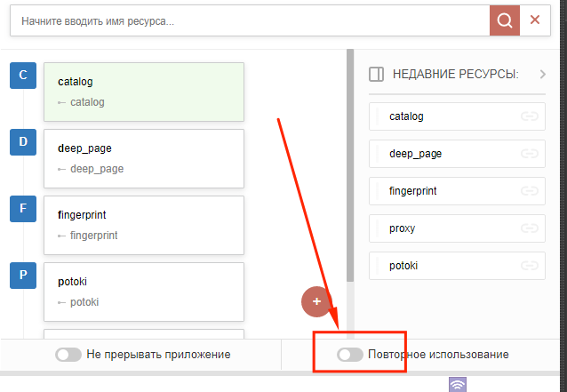The image size is (567, 392).
Task: Open catalog in recent resources list
Action: pos(457,116)
